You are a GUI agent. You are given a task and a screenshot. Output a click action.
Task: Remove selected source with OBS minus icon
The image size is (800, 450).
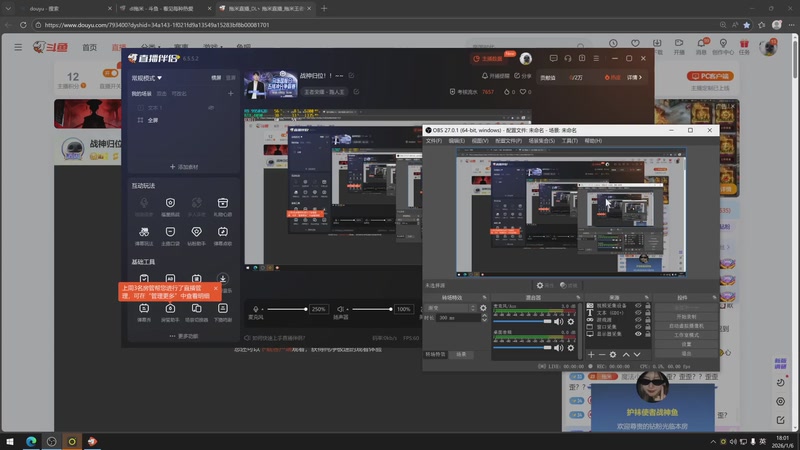click(602, 355)
